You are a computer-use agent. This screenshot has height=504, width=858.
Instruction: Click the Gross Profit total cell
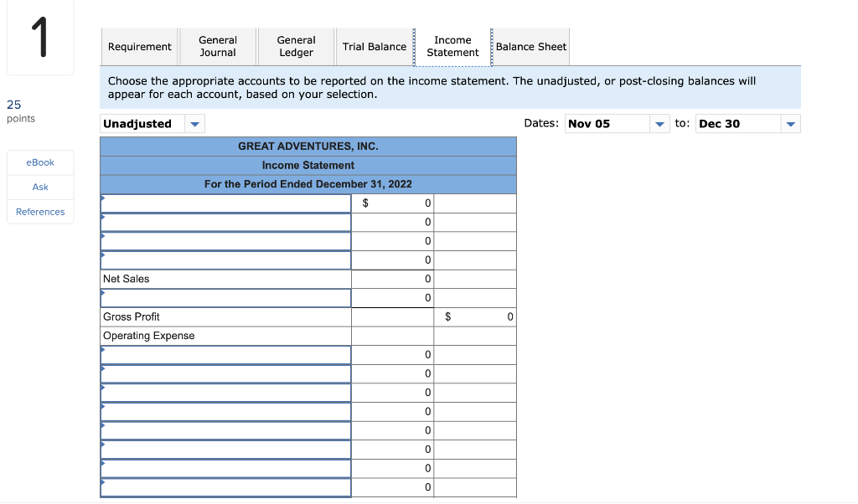pos(475,316)
